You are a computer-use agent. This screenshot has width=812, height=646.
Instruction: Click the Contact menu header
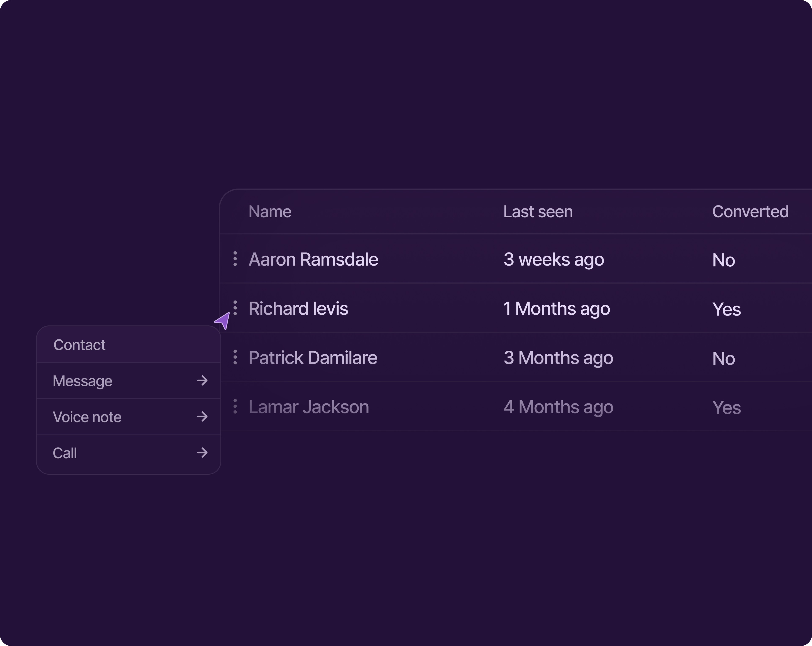(x=80, y=345)
